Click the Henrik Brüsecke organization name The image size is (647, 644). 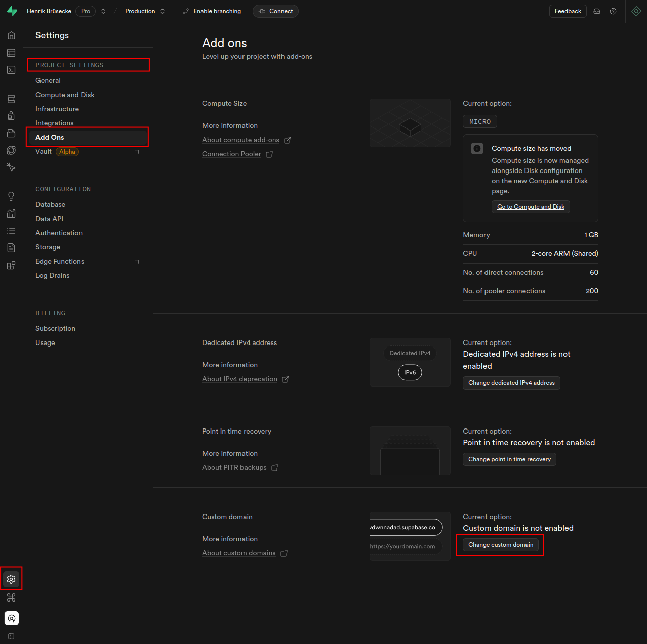point(49,11)
